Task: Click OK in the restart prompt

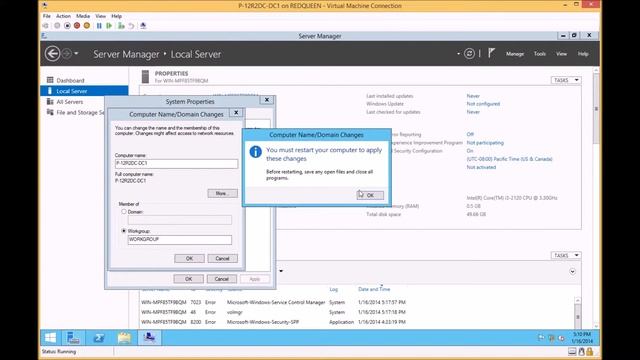Action: point(370,195)
